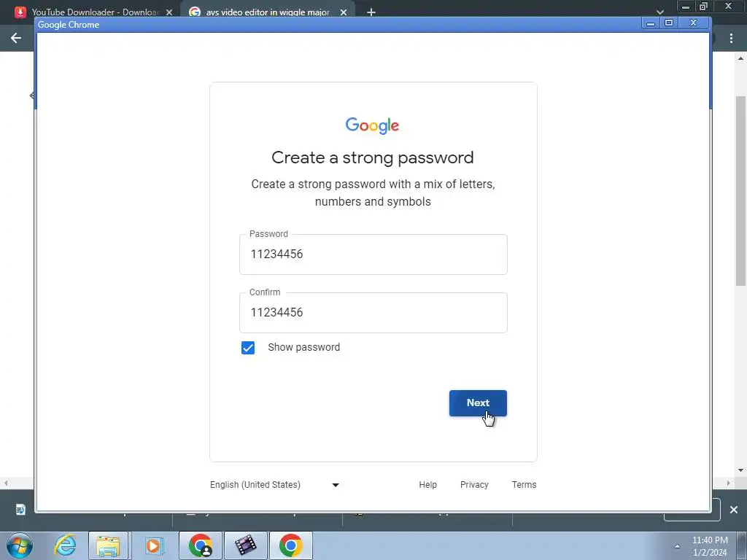Launch Internet Explorer from taskbar

tap(65, 545)
